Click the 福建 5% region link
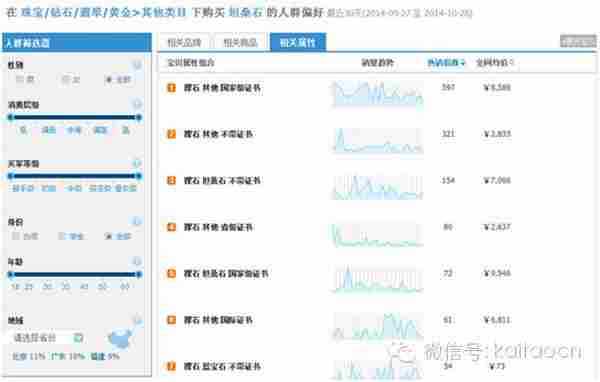 click(x=105, y=356)
